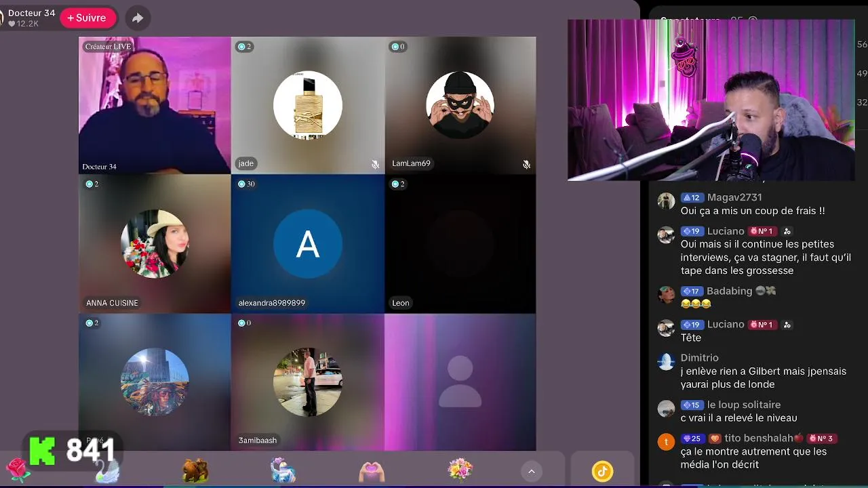Click Luciano's name above the 'petites interviews' message
Screen dimensions: 868x488
[726, 231]
